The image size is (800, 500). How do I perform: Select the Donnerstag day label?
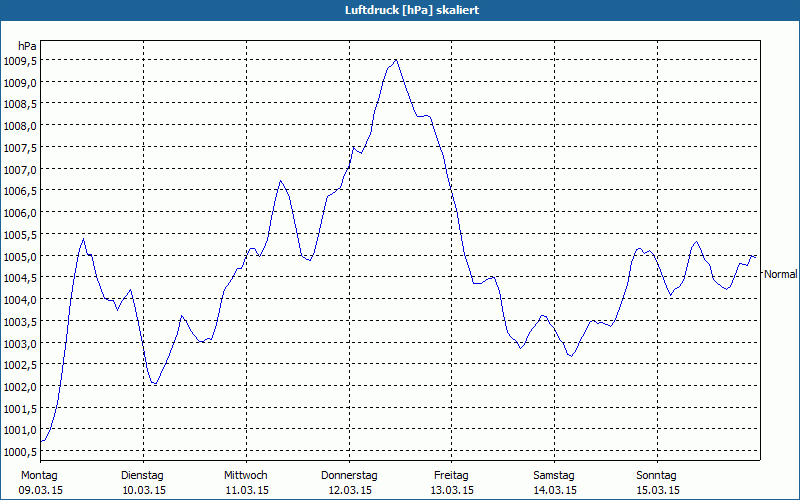point(349,476)
